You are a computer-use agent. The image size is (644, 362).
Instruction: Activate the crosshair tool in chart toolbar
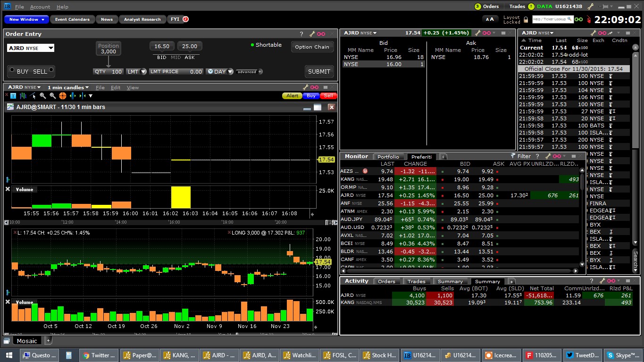62,96
